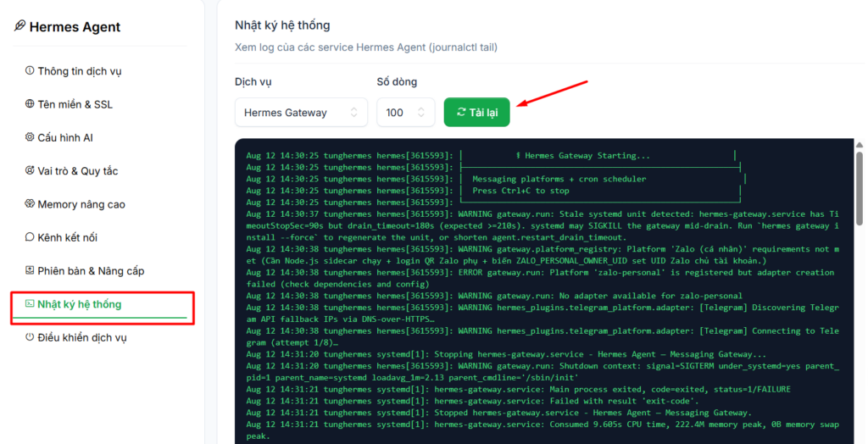The height and width of the screenshot is (444, 868).
Task: Click the green Tải lại button
Action: point(476,113)
